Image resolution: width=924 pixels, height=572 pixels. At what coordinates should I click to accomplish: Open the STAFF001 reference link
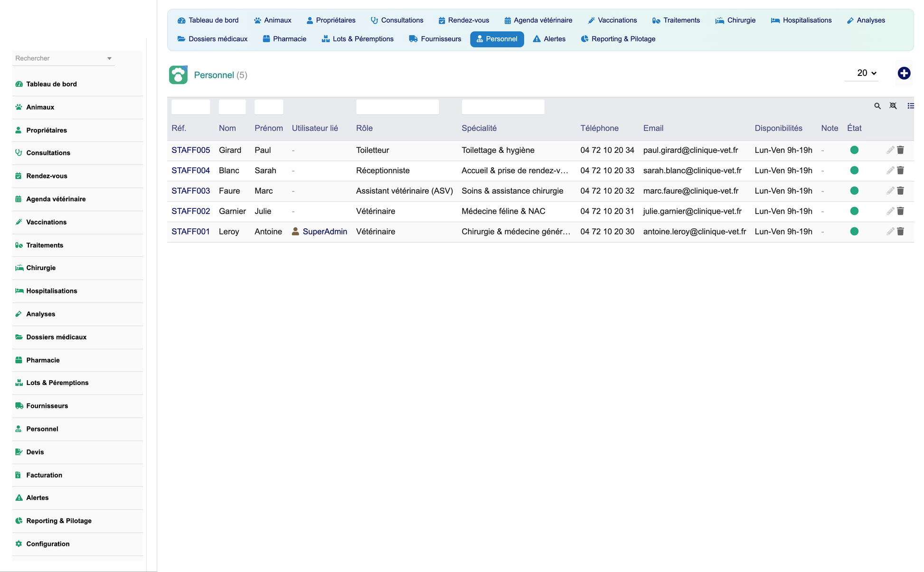(x=190, y=232)
